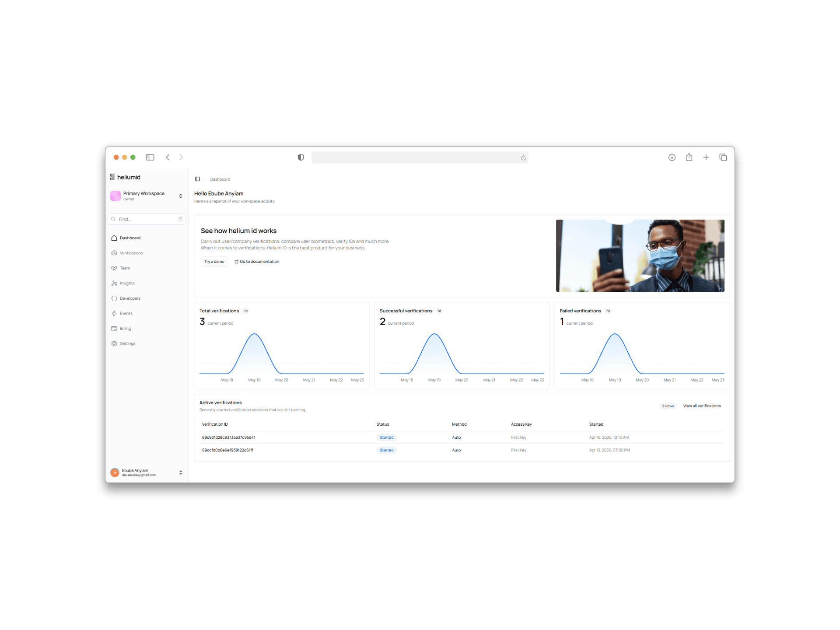
Task: Open the 7d period on Successful verifications
Action: 439,311
